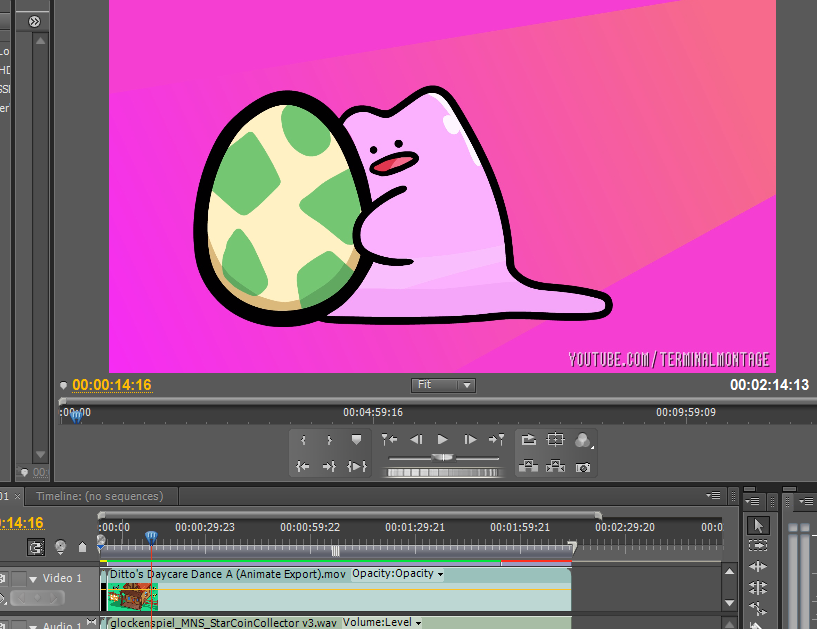Screen dimensions: 817x629
Task: Toggle sync lock box for Video 1
Action: 19,578
